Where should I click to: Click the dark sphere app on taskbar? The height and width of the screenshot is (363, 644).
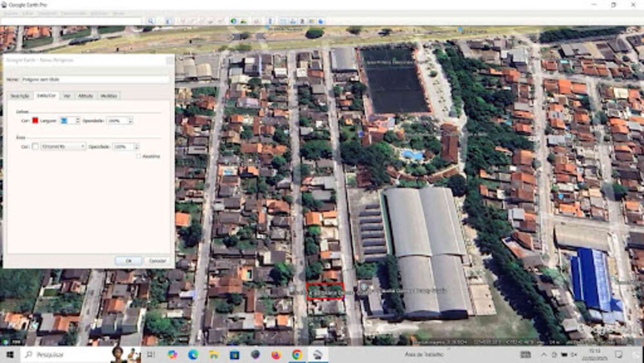pos(256,355)
